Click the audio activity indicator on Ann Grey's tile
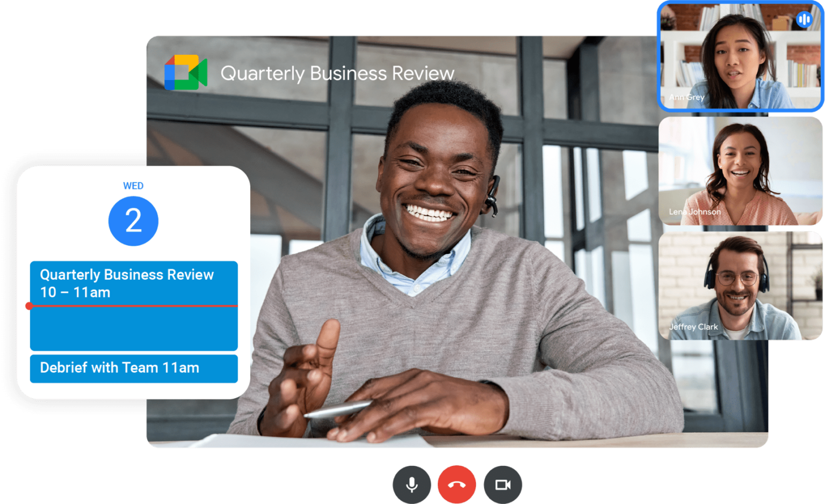This screenshot has height=504, width=825. click(x=805, y=19)
